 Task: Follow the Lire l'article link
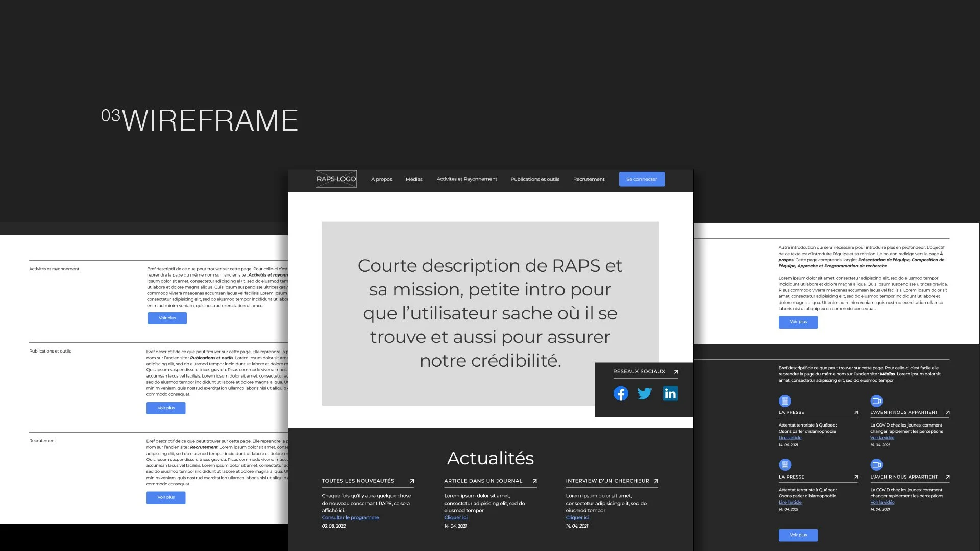click(x=790, y=437)
